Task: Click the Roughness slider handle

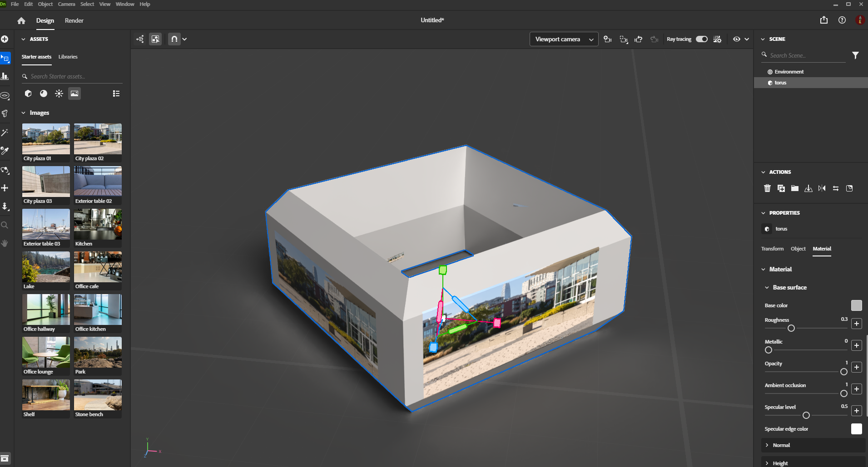Action: click(x=791, y=328)
